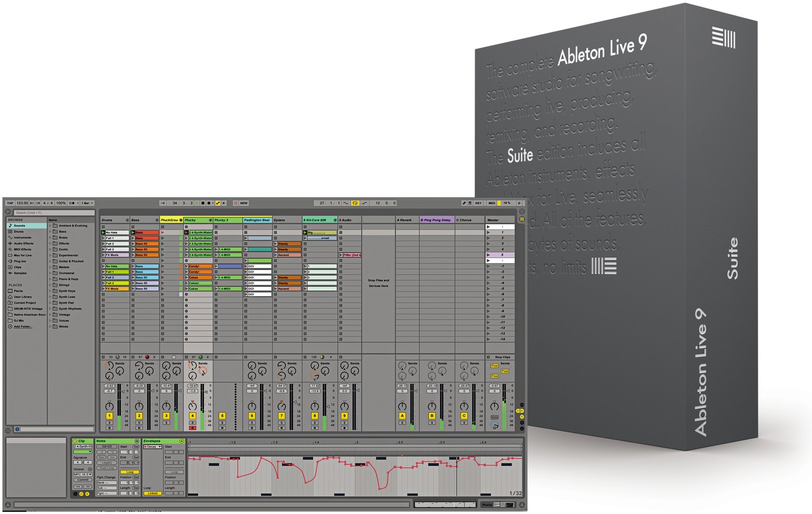Click the transport Stop button
Viewport: 812px width, 514px height.
click(203, 203)
